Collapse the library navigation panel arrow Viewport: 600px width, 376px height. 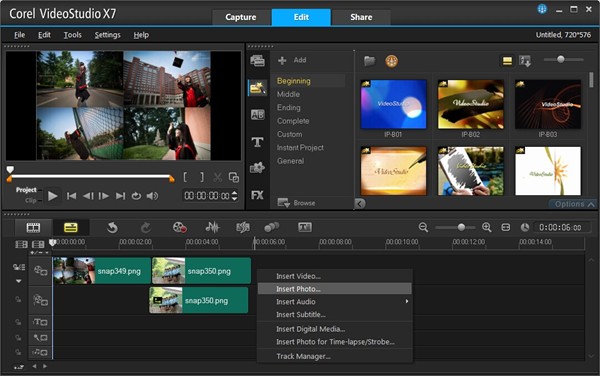360,203
